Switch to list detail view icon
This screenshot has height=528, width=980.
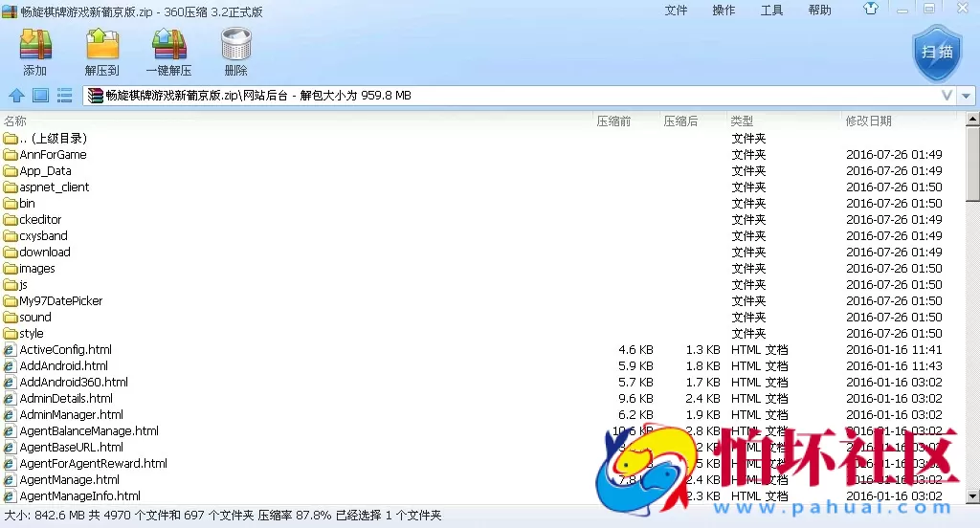64,96
